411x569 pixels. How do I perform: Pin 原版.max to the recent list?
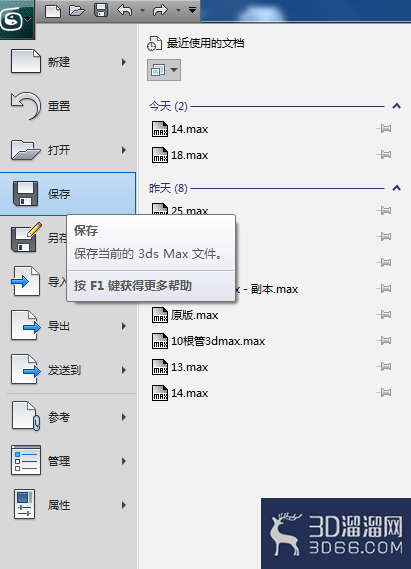(384, 314)
